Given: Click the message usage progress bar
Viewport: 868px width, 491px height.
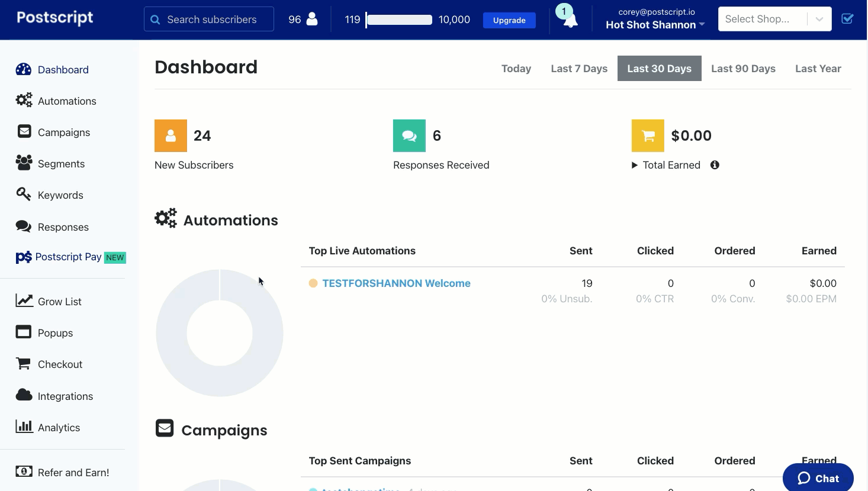Looking at the screenshot, I should (399, 20).
